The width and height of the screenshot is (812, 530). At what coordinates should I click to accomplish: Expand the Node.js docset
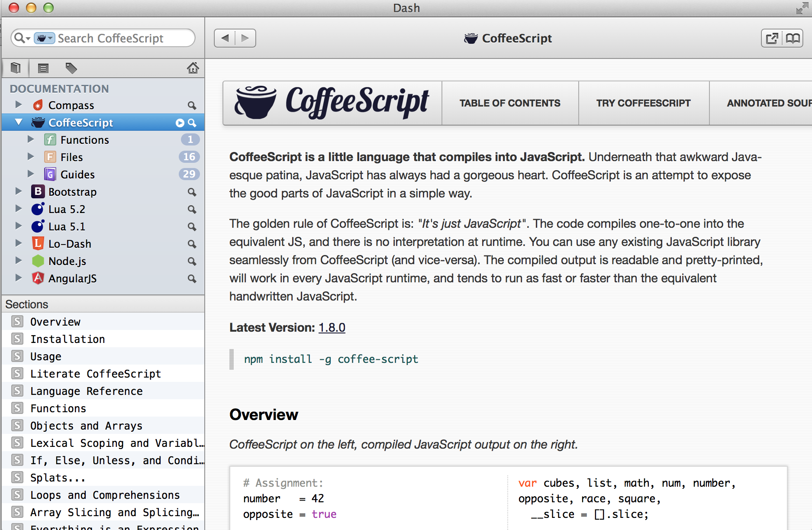(x=18, y=260)
